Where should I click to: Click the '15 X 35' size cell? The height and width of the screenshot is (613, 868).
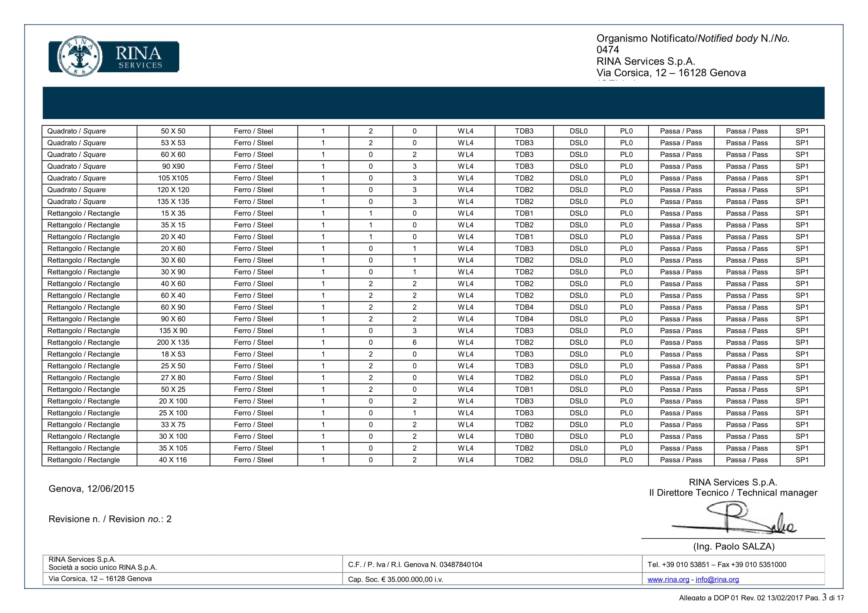pyautogui.click(x=173, y=213)
